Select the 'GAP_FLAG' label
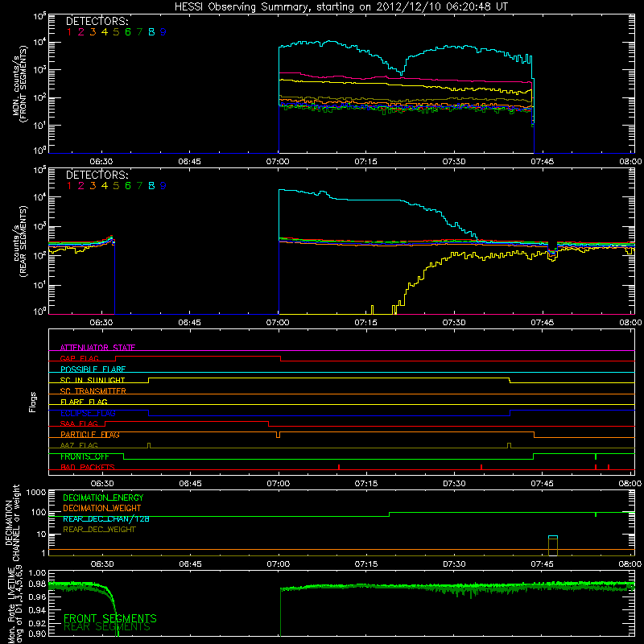Screen dimensions: 644x644 [79, 358]
